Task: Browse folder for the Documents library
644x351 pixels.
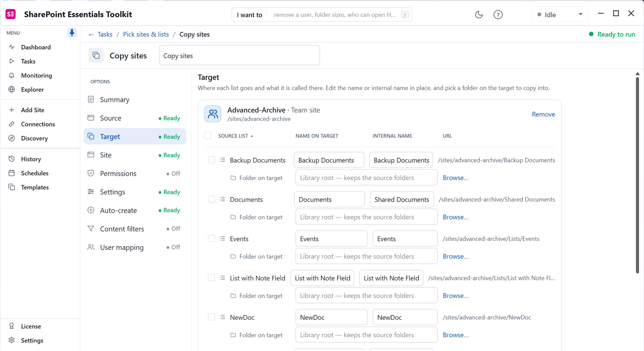Action: 456,217
